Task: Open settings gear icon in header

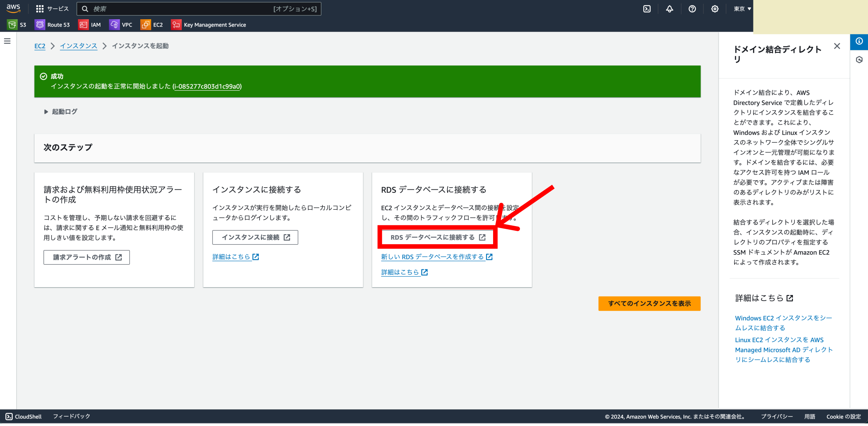Action: pos(715,9)
